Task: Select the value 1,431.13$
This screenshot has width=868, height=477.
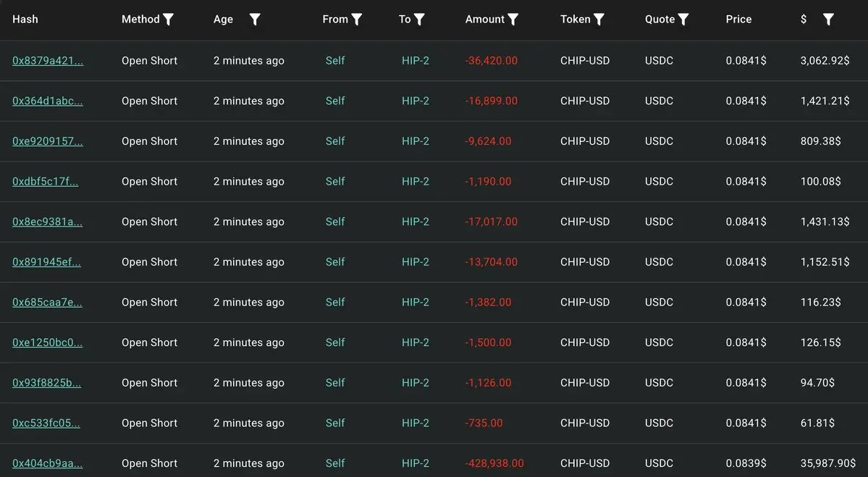Action: click(x=825, y=222)
